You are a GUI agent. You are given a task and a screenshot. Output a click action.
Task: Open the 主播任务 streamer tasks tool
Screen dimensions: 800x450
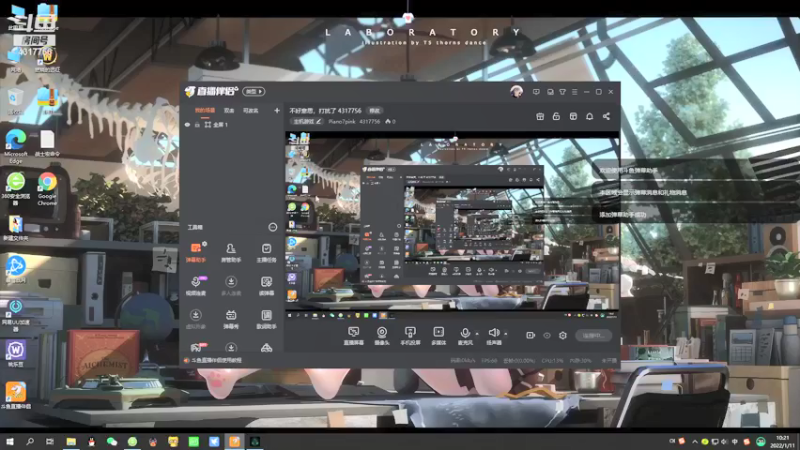pos(266,253)
